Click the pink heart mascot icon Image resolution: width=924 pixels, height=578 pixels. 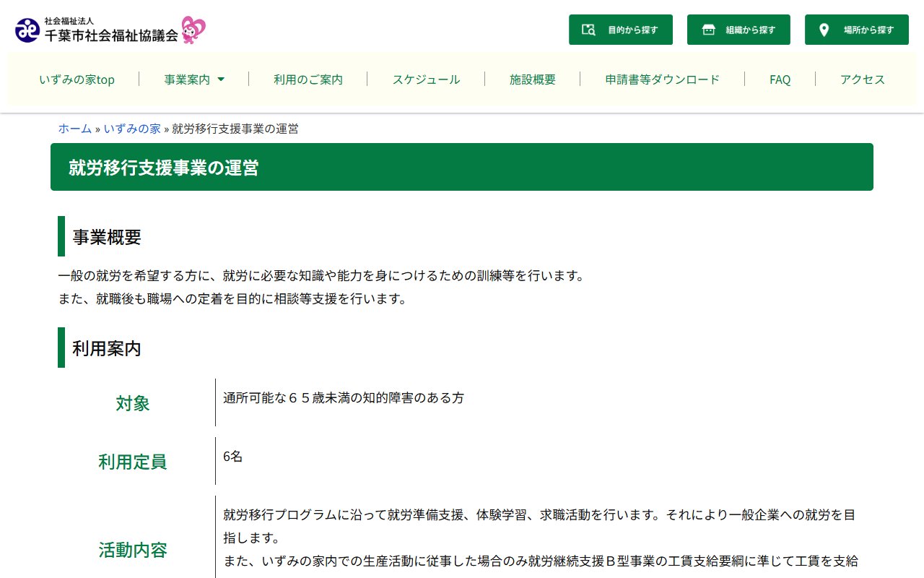[193, 30]
